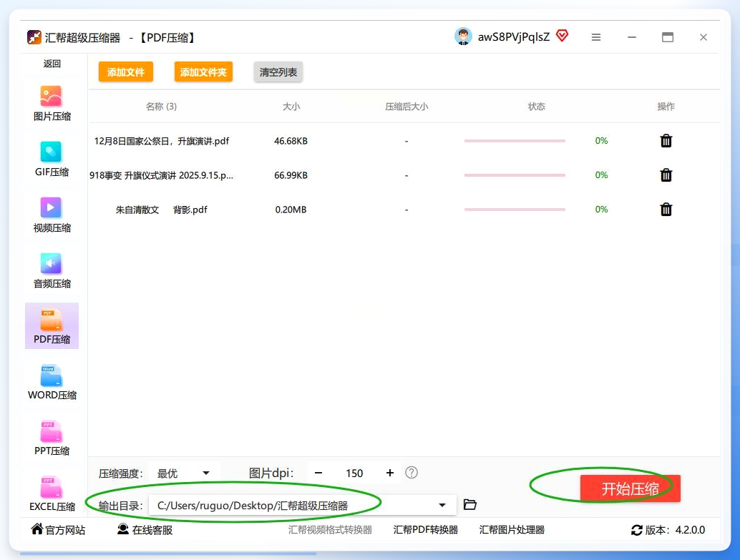Click size value 46.68KB
The image size is (740, 560).
click(x=291, y=141)
